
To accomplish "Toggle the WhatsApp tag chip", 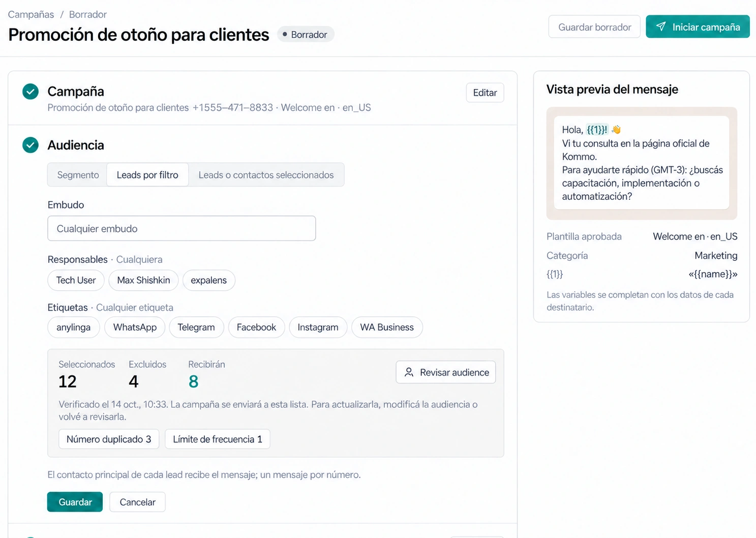I will click(x=135, y=327).
